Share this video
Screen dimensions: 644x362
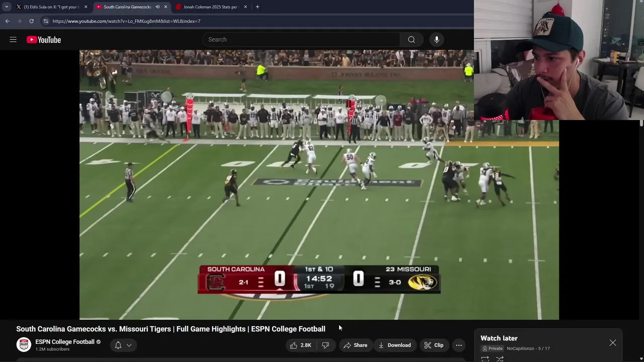coord(355,345)
